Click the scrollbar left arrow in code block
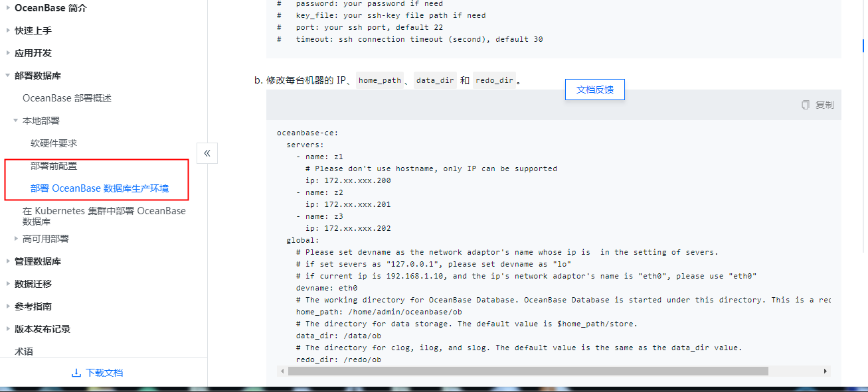This screenshot has height=392, width=868. coord(282,371)
